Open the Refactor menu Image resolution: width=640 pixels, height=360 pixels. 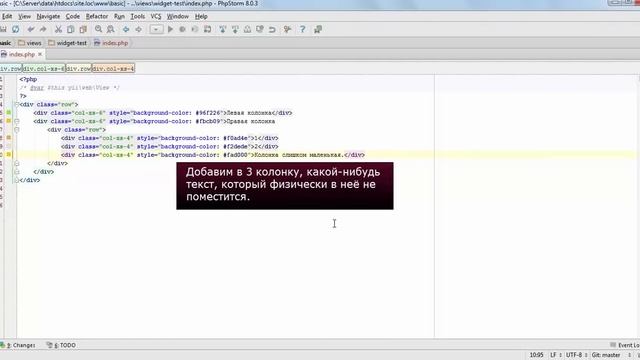coord(97,16)
